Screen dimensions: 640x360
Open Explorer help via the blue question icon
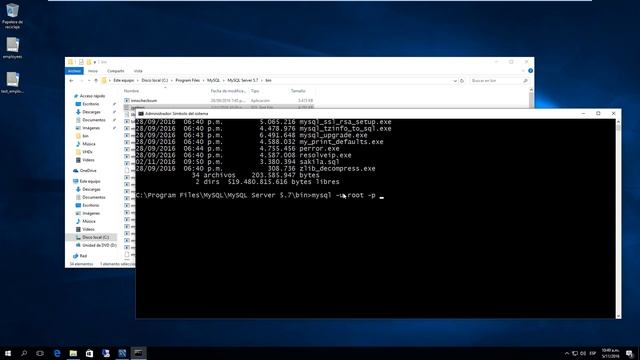pos(530,71)
